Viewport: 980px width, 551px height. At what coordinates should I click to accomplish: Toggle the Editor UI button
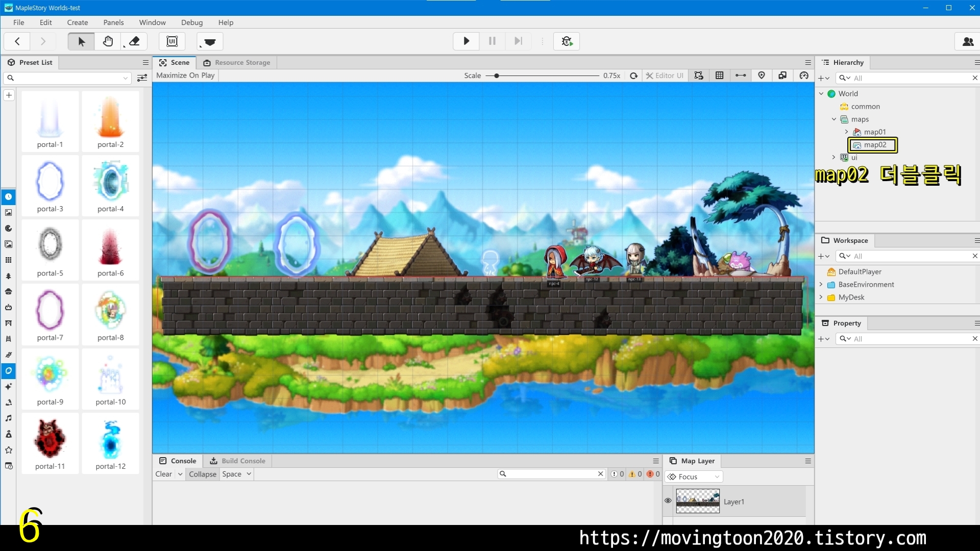(665, 76)
